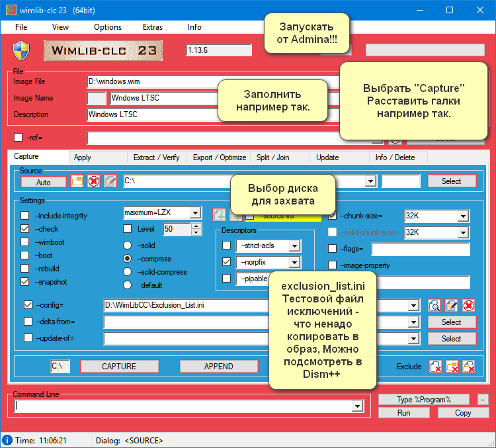Open the --delta-from= dropdown arrow

point(413,322)
